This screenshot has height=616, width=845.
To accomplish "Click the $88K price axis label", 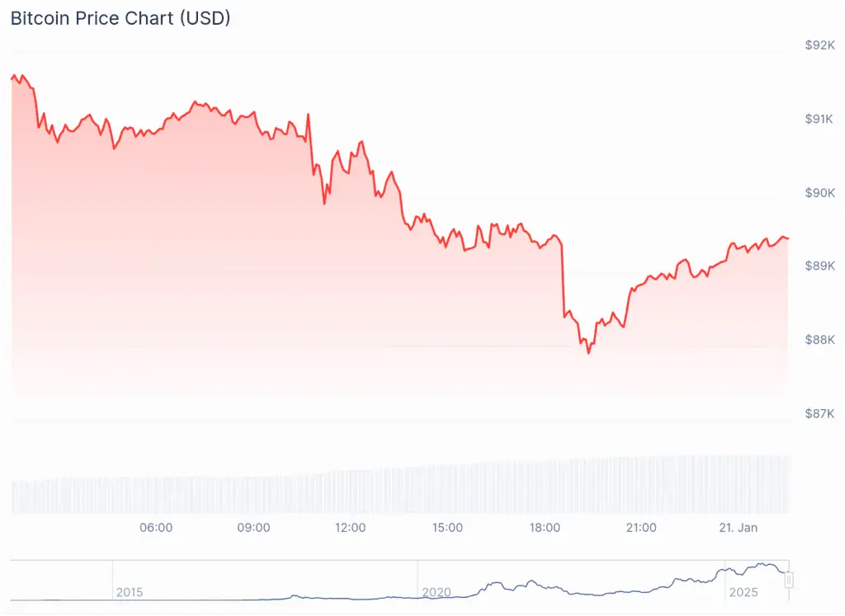I will tap(819, 340).
